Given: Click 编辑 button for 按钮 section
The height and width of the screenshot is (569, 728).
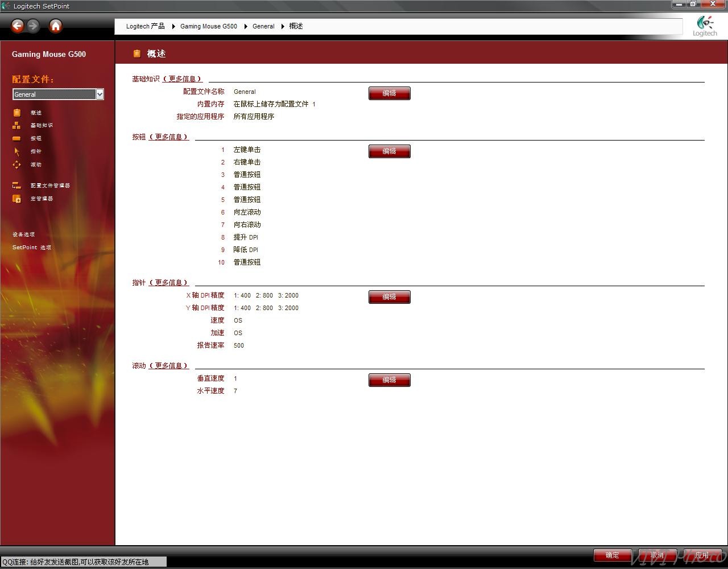Looking at the screenshot, I should 390,151.
